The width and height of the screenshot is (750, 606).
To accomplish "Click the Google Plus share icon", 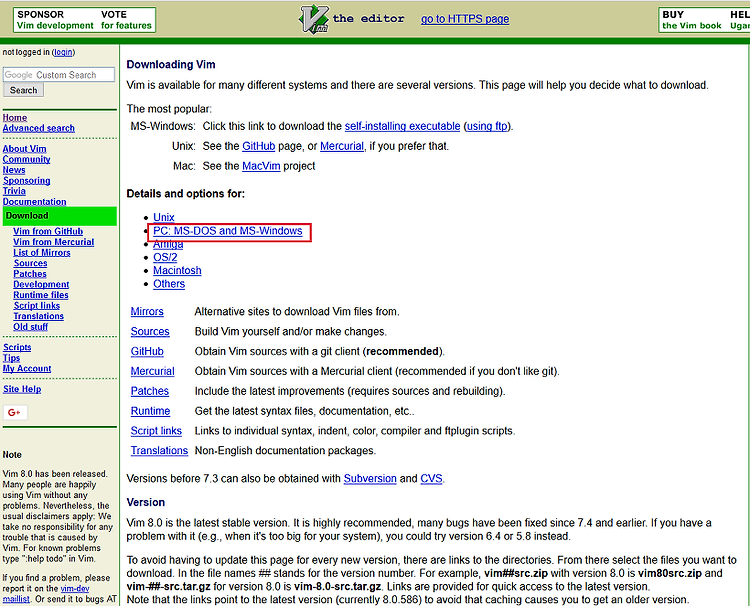I will 15,412.
